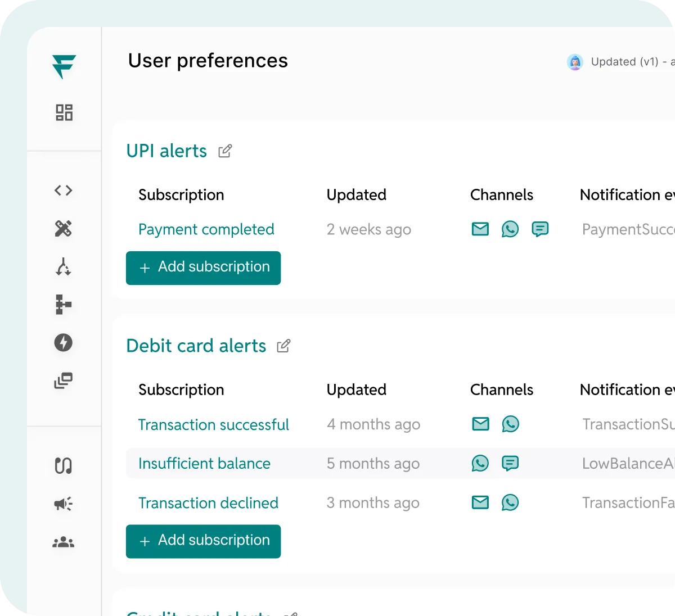Image resolution: width=675 pixels, height=616 pixels.
Task: Click the User preferences page title
Action: [x=208, y=61]
